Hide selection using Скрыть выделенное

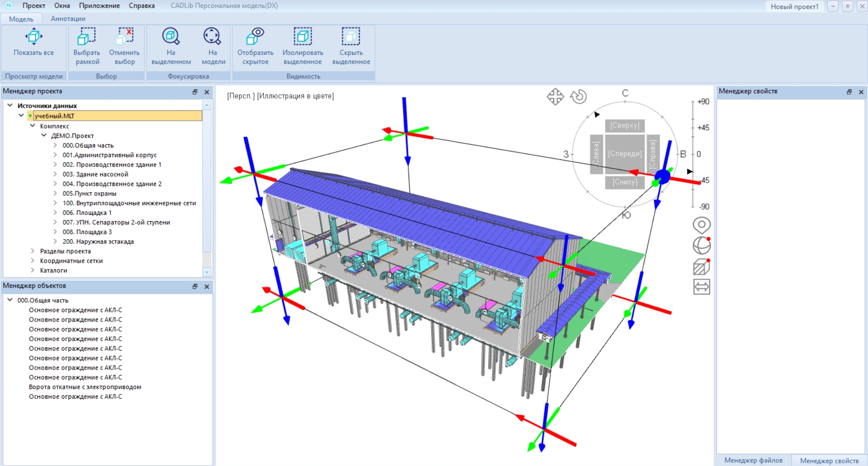click(351, 37)
